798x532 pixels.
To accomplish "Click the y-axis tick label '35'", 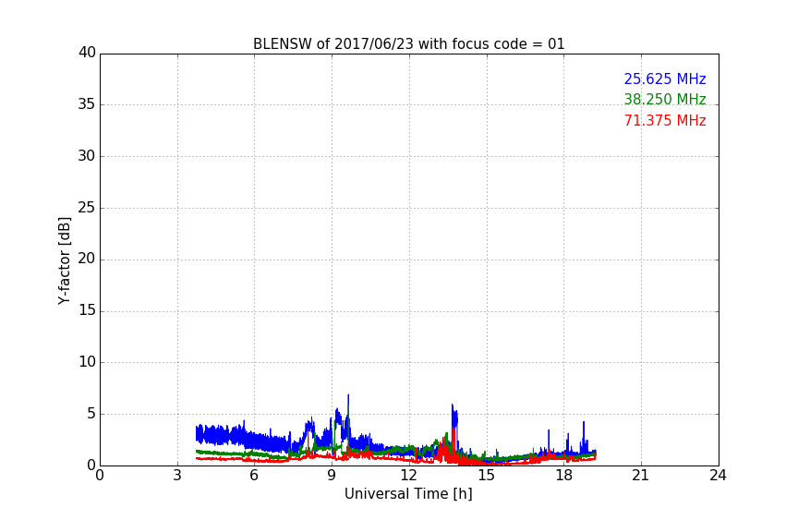I will tap(87, 104).
